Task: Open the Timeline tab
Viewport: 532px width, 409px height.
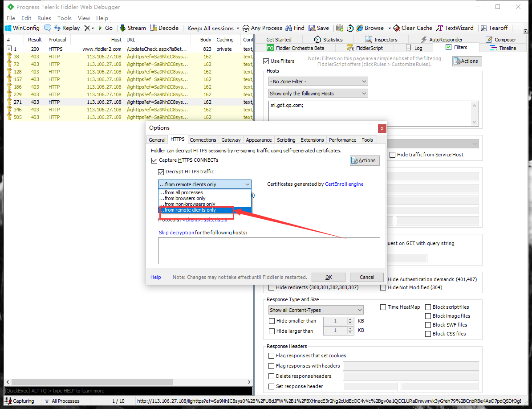Action: tap(503, 48)
